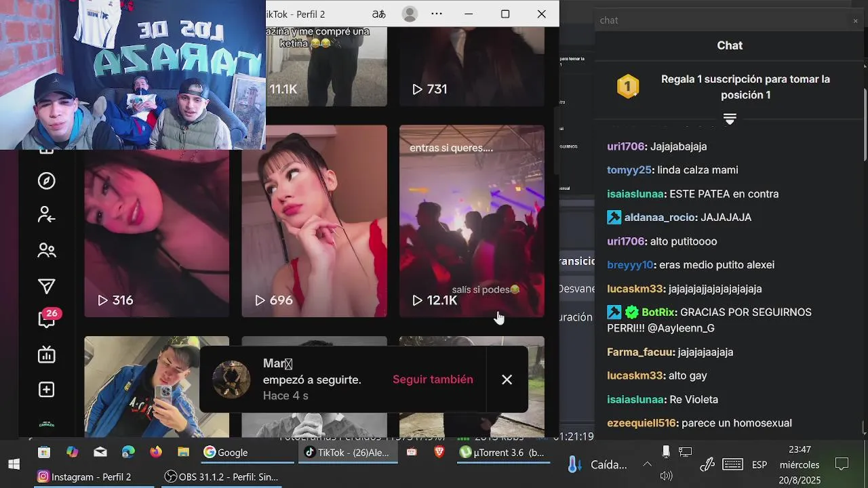This screenshot has height=488, width=868.
Task: Open Windows notification center icon
Action: click(x=842, y=464)
